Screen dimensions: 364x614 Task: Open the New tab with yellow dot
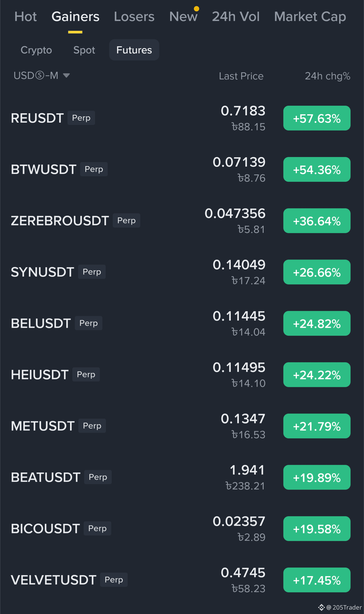(x=184, y=17)
